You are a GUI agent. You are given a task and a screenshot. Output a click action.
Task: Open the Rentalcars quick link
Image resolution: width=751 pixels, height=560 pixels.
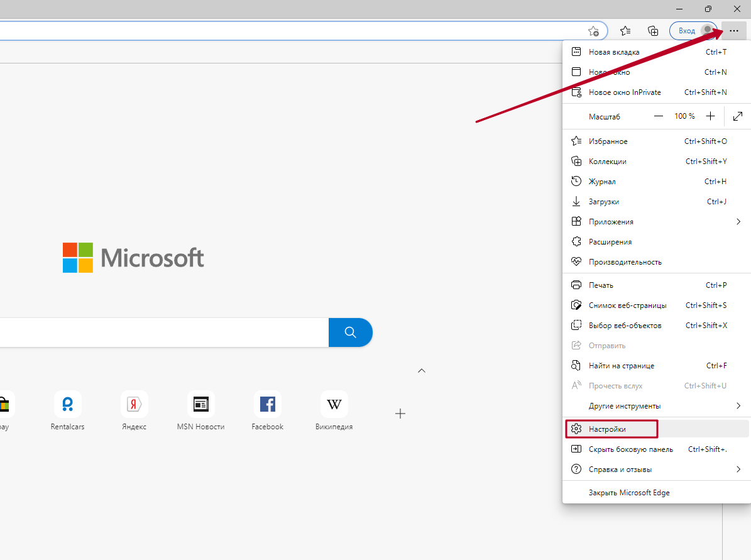click(x=67, y=411)
